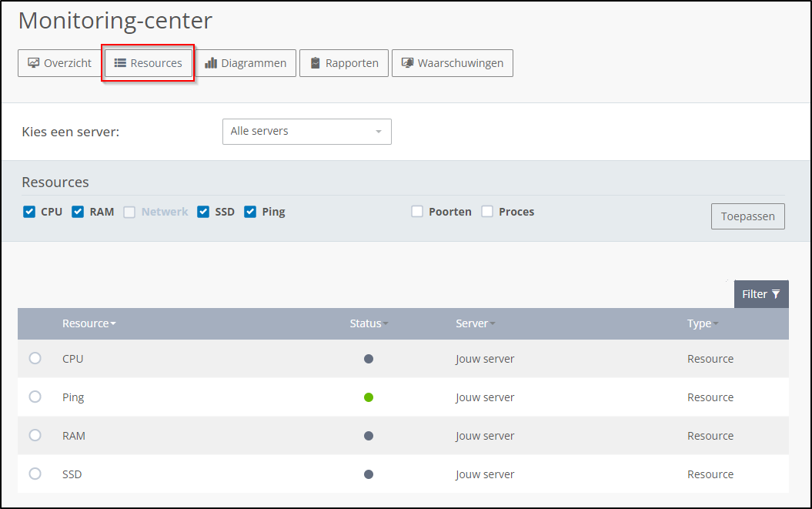Screen dimensions: 812x509
Task: Open the Rapporten tab
Action: [344, 63]
